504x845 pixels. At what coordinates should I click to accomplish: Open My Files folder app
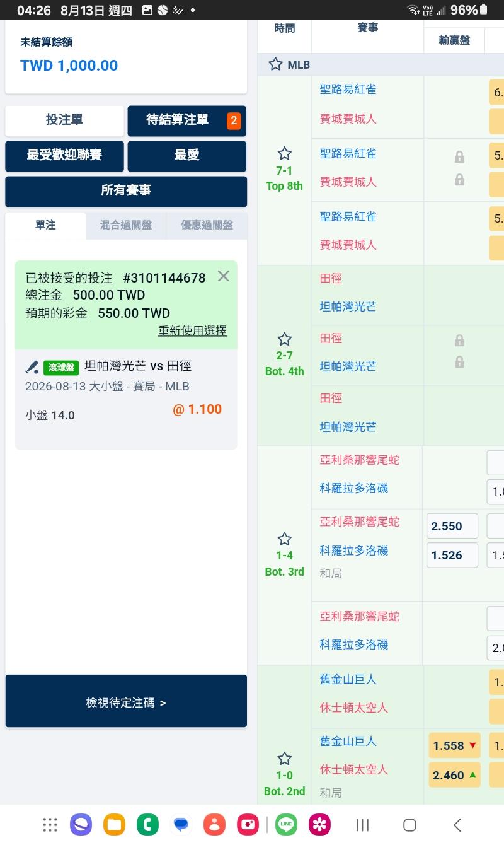click(x=114, y=824)
